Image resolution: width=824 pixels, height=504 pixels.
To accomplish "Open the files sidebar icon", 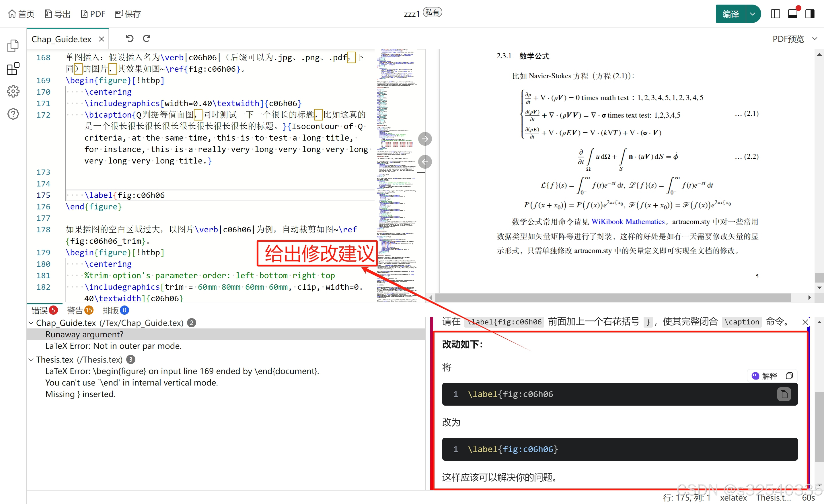I will click(13, 46).
